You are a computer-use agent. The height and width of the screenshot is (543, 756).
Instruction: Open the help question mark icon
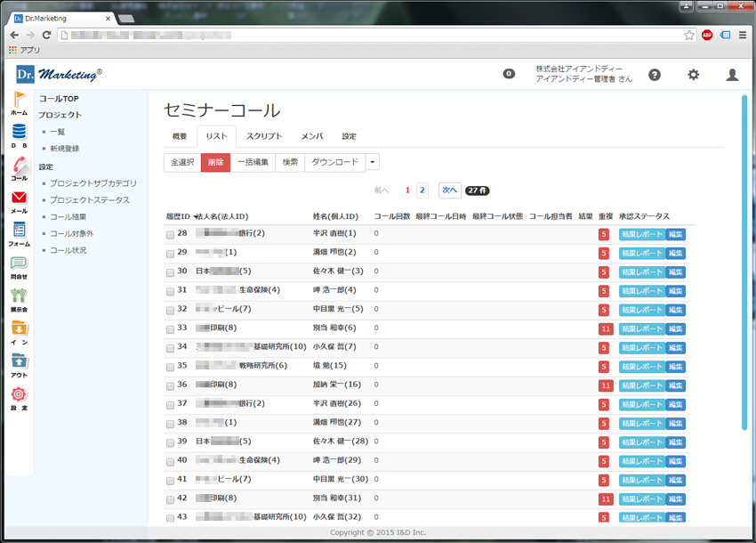pyautogui.click(x=655, y=75)
